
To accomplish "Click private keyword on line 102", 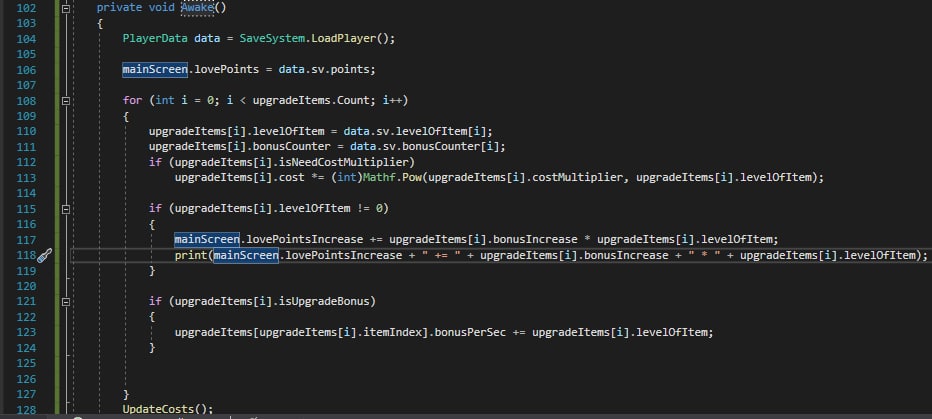I will (119, 8).
